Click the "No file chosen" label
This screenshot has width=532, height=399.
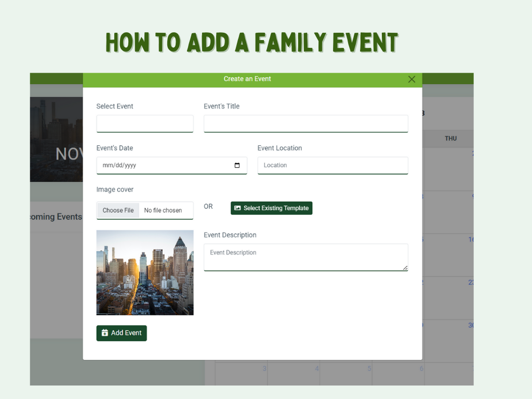(163, 210)
